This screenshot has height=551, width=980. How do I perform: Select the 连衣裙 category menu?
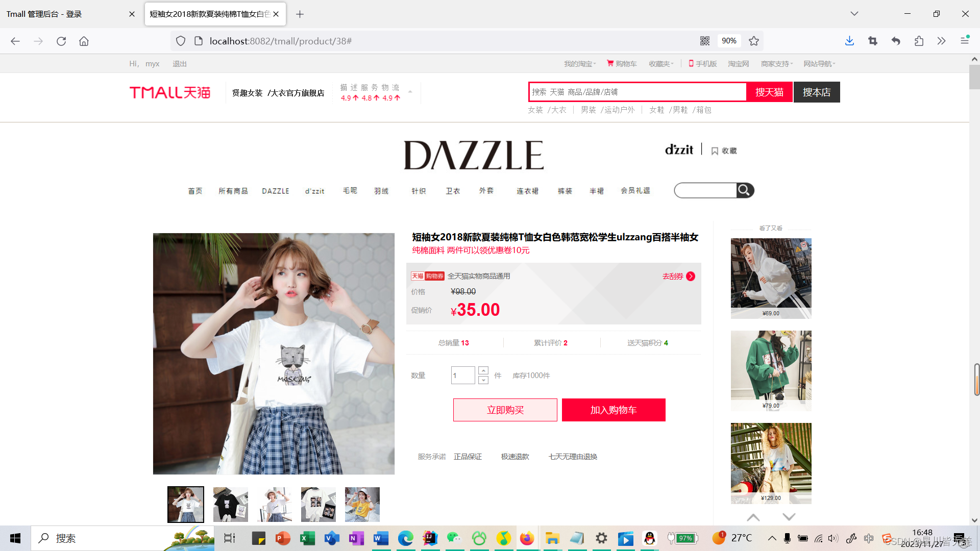click(527, 191)
